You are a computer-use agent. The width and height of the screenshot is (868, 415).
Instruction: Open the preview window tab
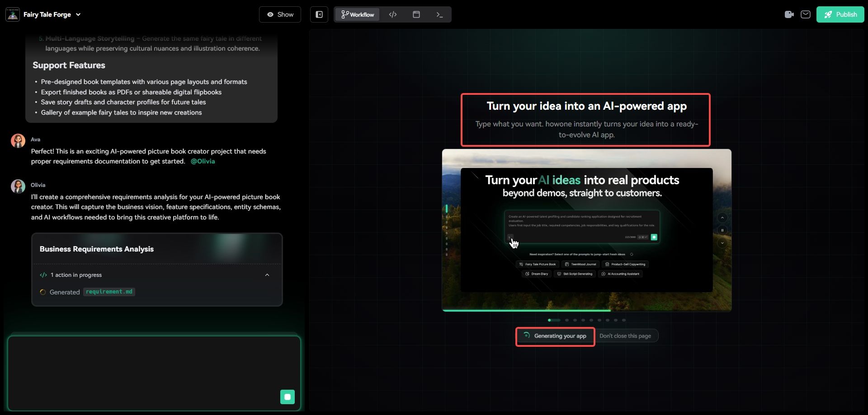[416, 14]
